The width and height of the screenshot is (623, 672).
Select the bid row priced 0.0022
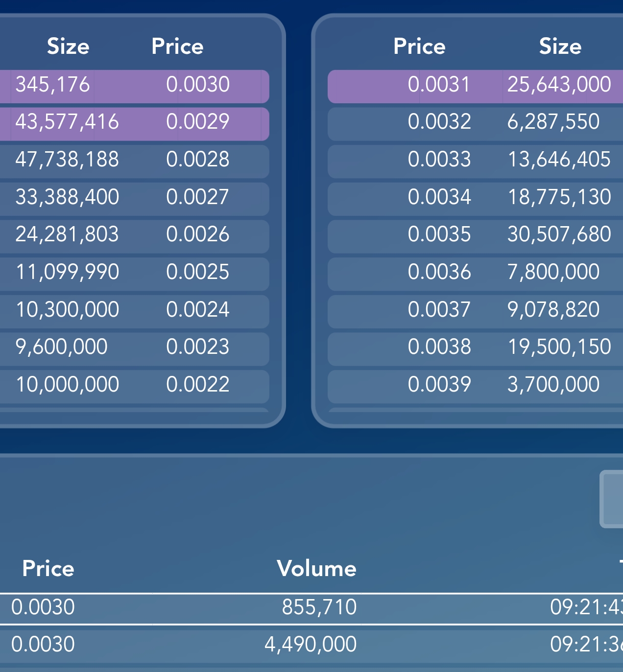pos(135,387)
